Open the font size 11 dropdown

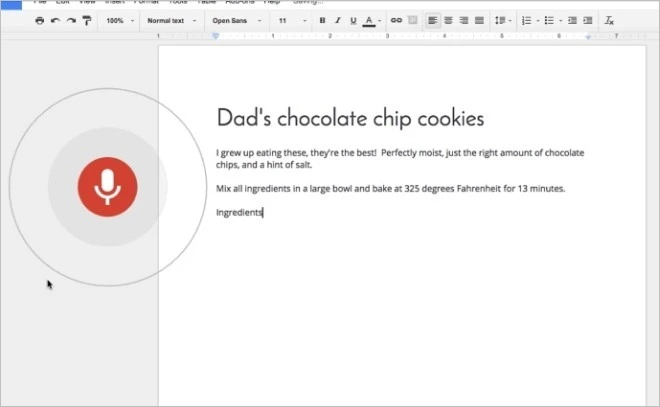[289, 20]
